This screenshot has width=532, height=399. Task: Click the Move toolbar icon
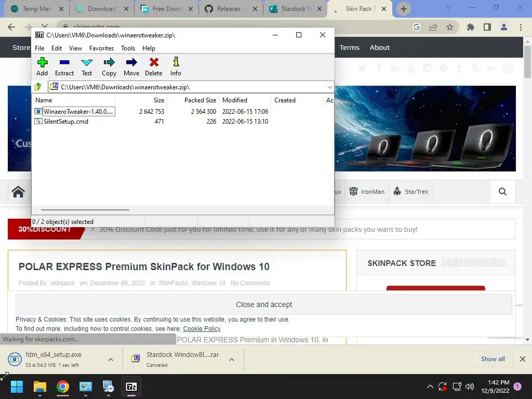[x=131, y=66]
